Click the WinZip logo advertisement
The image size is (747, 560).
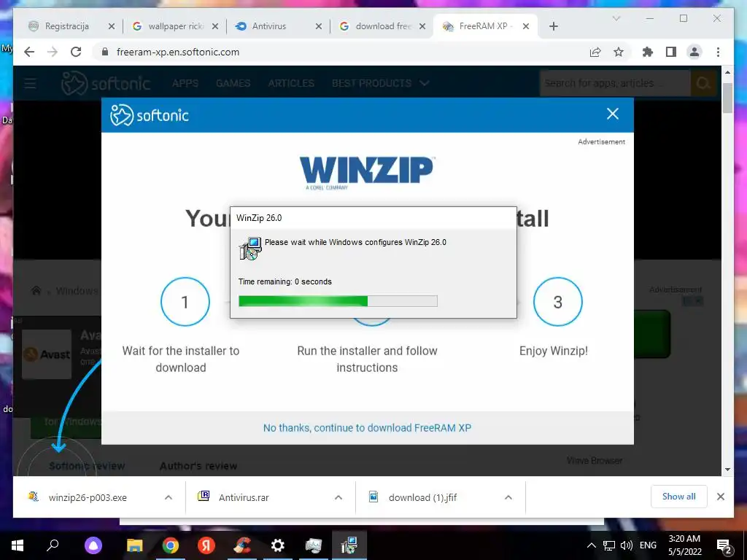pyautogui.click(x=367, y=172)
